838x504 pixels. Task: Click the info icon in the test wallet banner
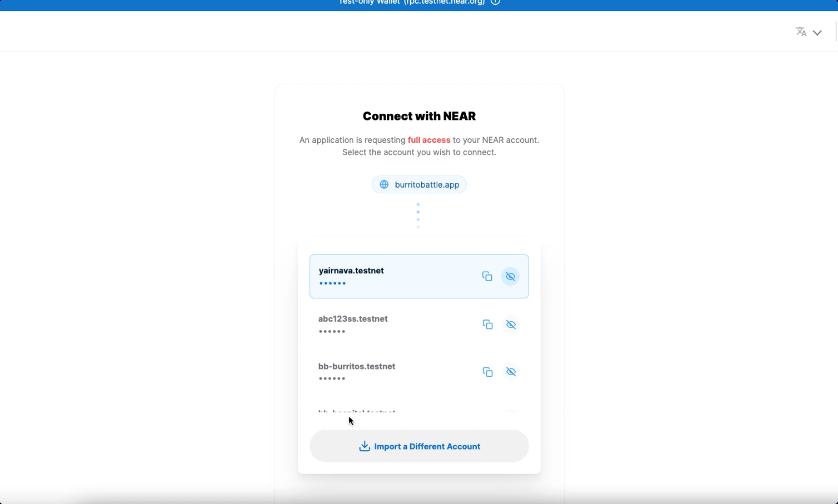495,2
